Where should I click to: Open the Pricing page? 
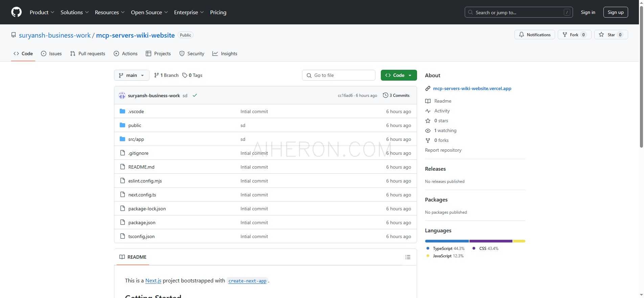(x=218, y=12)
